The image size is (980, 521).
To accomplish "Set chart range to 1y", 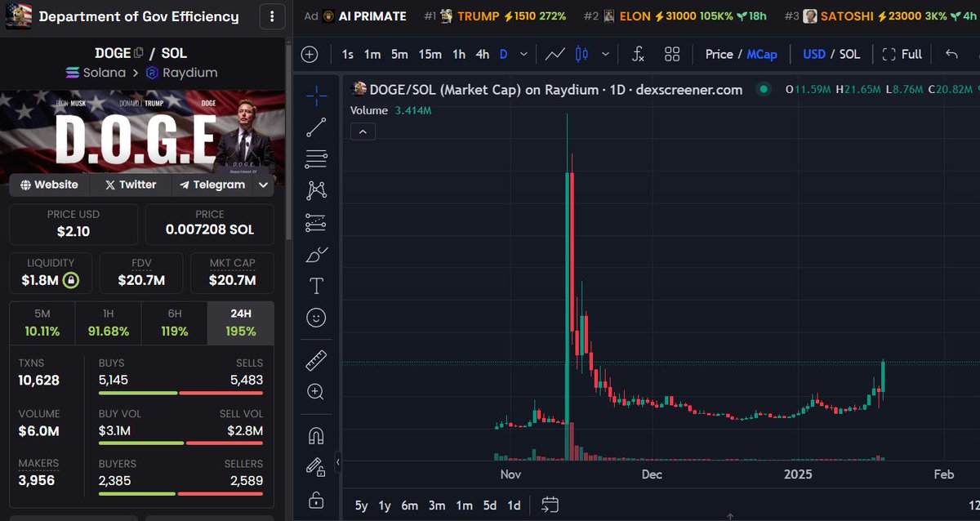I will (385, 505).
